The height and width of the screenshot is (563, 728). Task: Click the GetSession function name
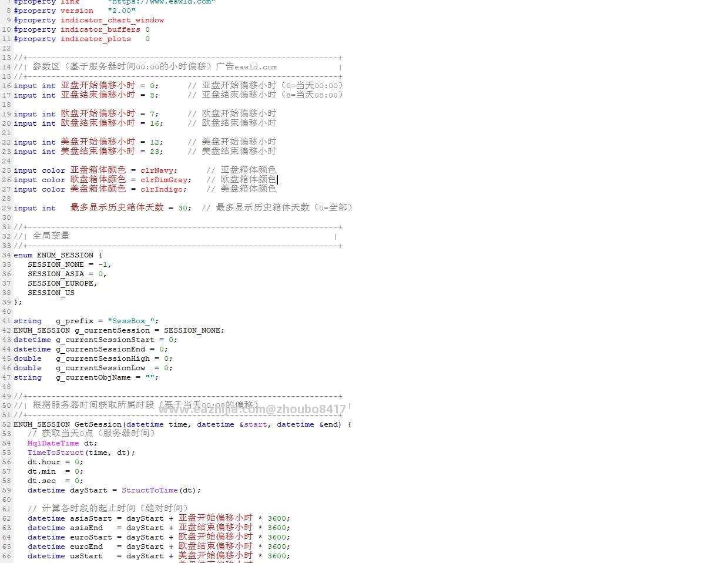98,424
